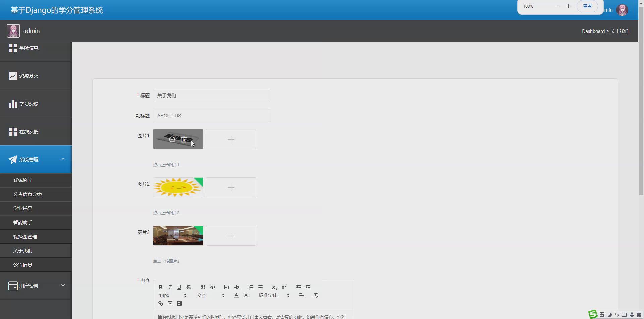The image size is (644, 319).
Task: Open 轮播图管理 submenu item
Action: [36, 237]
